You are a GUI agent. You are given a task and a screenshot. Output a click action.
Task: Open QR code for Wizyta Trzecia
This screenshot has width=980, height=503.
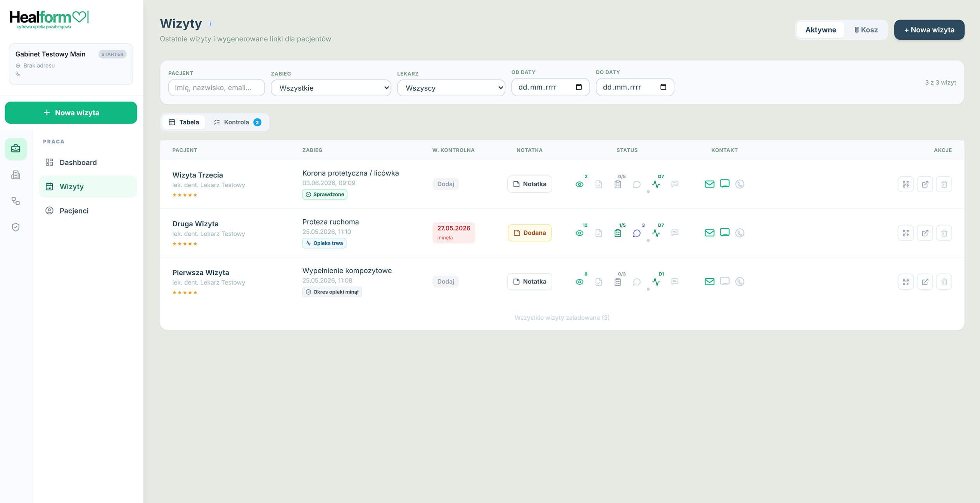(x=906, y=184)
